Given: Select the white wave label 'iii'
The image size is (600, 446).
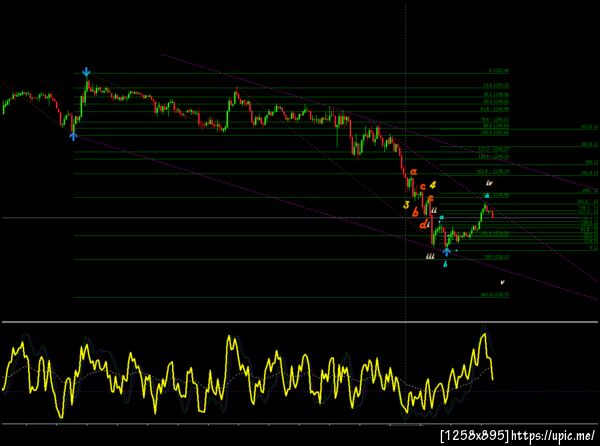Looking at the screenshot, I should [x=430, y=256].
